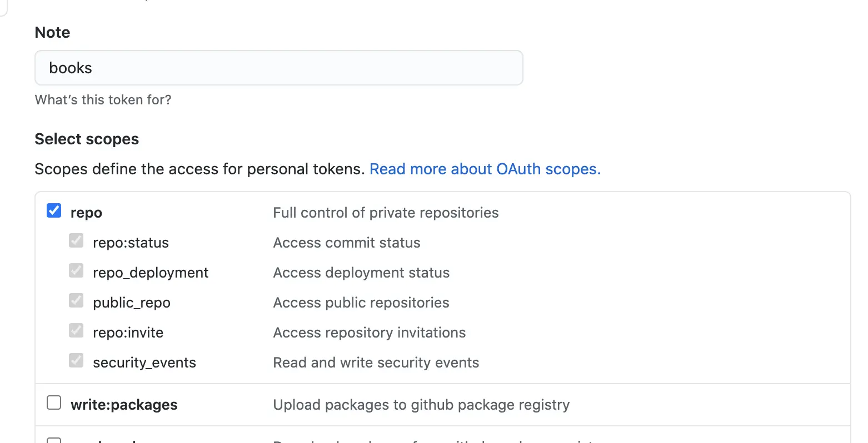868x443 pixels.
Task: Click the "security_events" scope label
Action: tap(144, 363)
